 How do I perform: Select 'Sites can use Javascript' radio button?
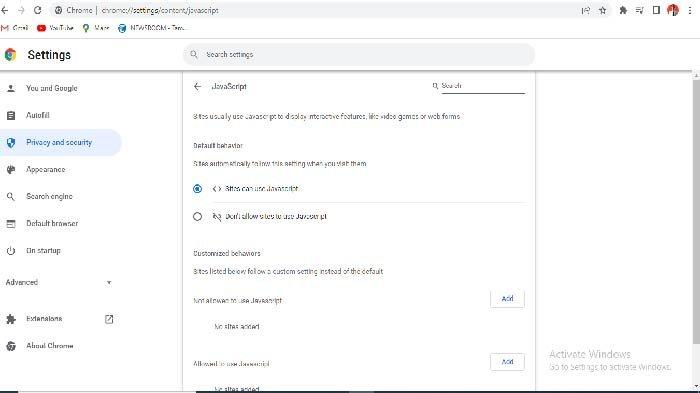(197, 189)
